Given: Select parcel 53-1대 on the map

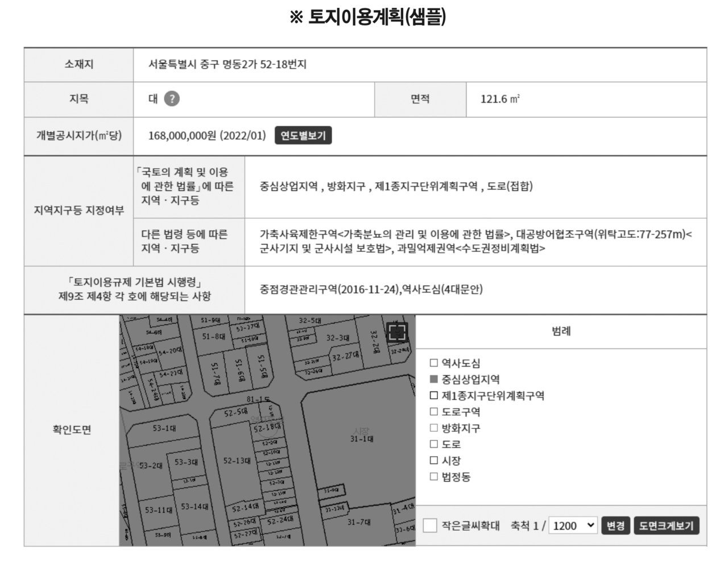Looking at the screenshot, I should (164, 428).
